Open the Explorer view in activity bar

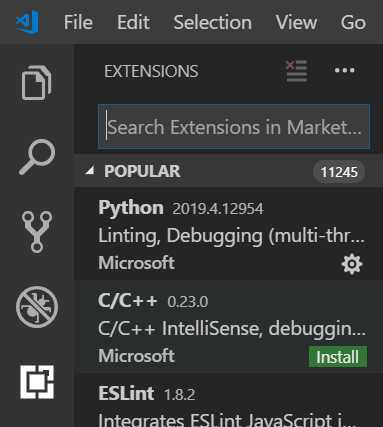click(x=37, y=83)
